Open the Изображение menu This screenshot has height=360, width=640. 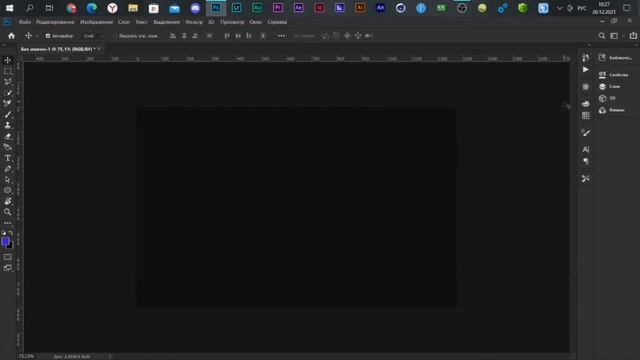point(96,22)
